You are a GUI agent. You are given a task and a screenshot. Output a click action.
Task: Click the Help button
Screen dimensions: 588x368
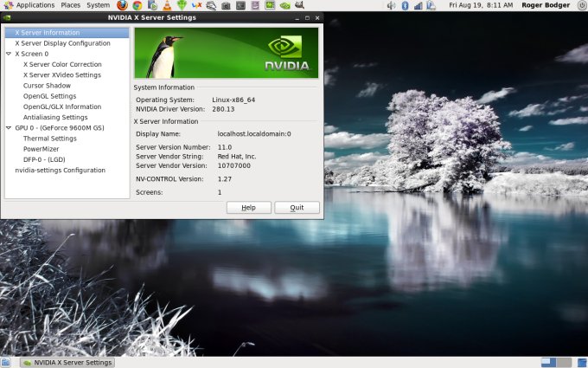[249, 207]
